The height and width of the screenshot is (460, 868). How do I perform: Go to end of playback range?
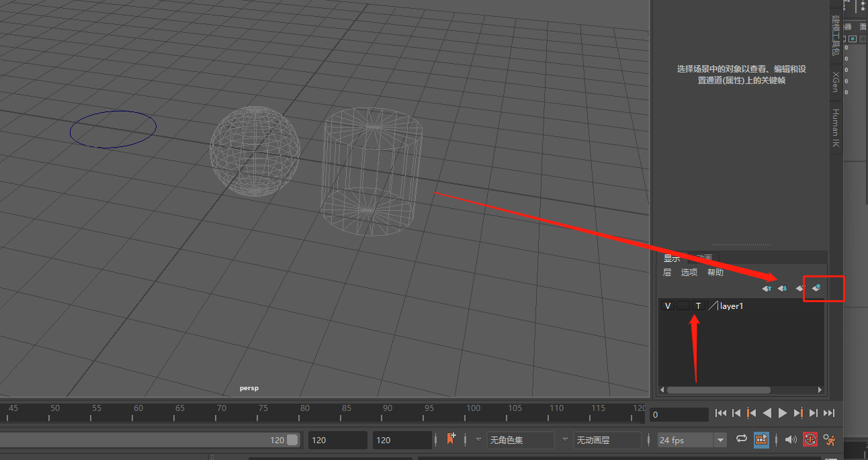pos(829,413)
